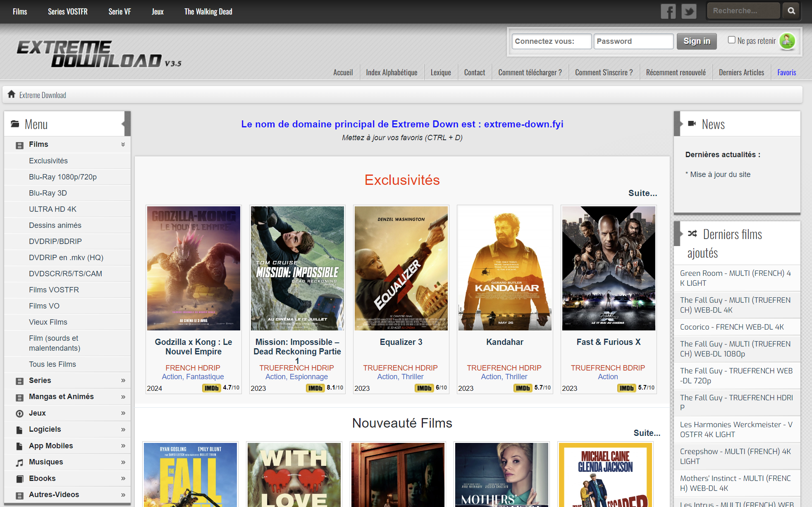Image resolution: width=812 pixels, height=507 pixels.
Task: Expand the Autres-Videos menu section
Action: click(x=123, y=495)
